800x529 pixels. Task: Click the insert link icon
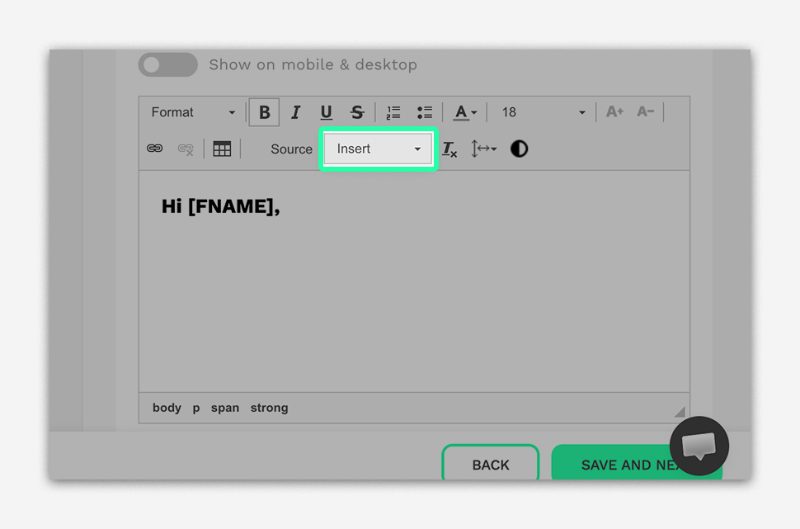click(x=155, y=149)
